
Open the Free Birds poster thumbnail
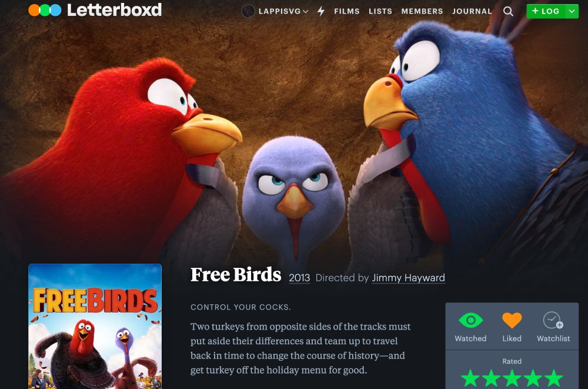tap(95, 326)
